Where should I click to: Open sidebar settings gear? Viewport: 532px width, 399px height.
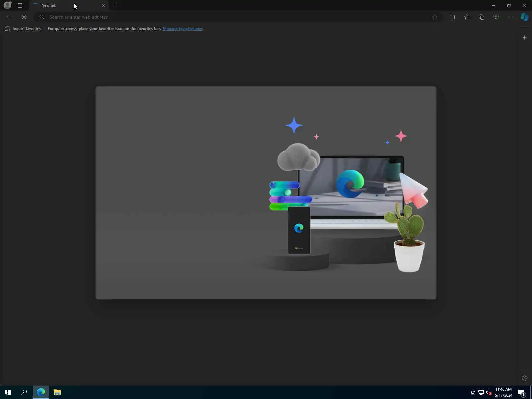[525, 378]
